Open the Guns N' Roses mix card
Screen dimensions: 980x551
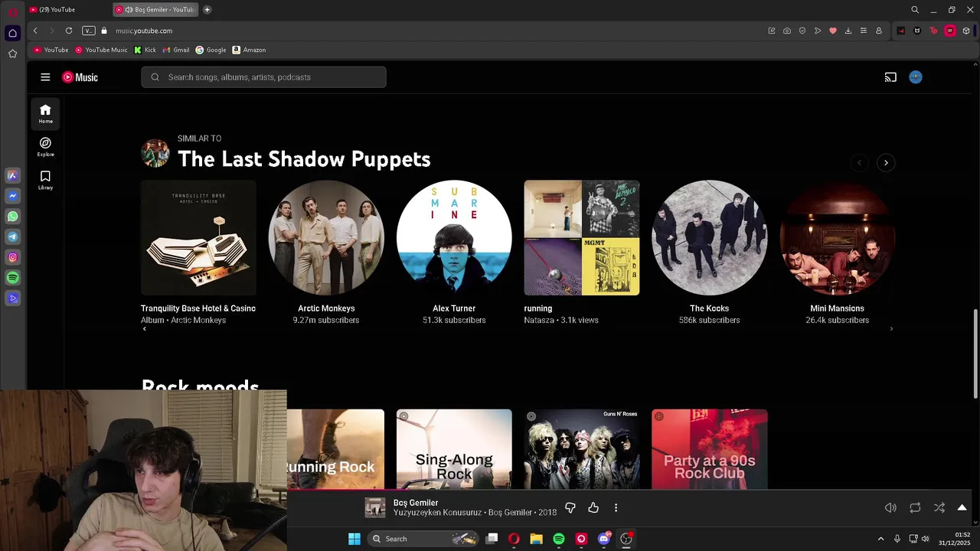(582, 449)
